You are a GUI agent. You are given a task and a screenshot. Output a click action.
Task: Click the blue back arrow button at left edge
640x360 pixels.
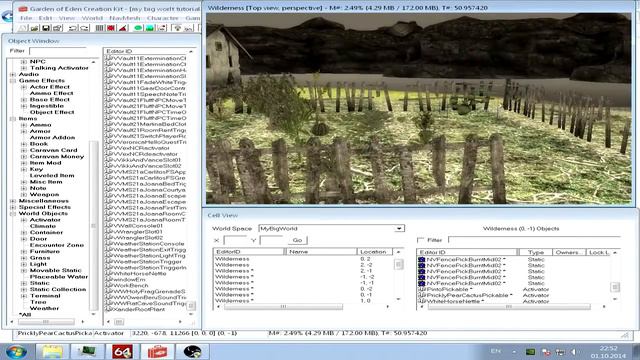pos(7,16)
